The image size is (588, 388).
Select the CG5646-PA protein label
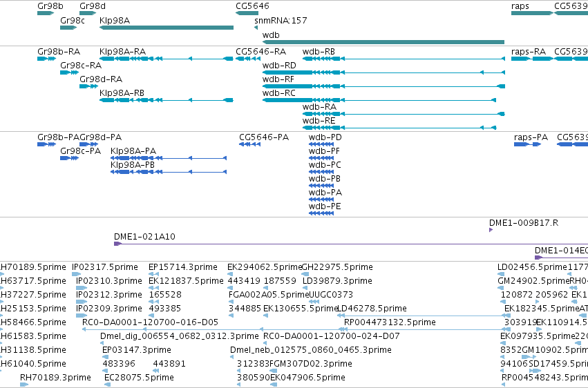click(264, 137)
